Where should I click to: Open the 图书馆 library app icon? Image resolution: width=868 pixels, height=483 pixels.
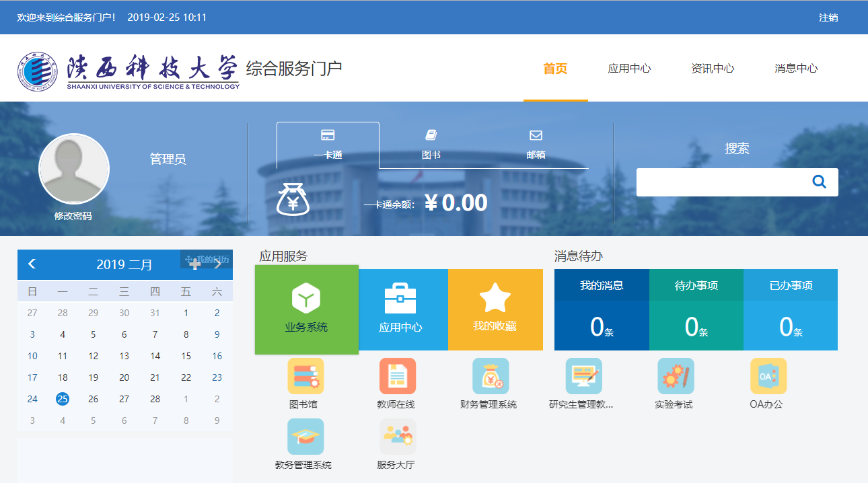(x=305, y=376)
